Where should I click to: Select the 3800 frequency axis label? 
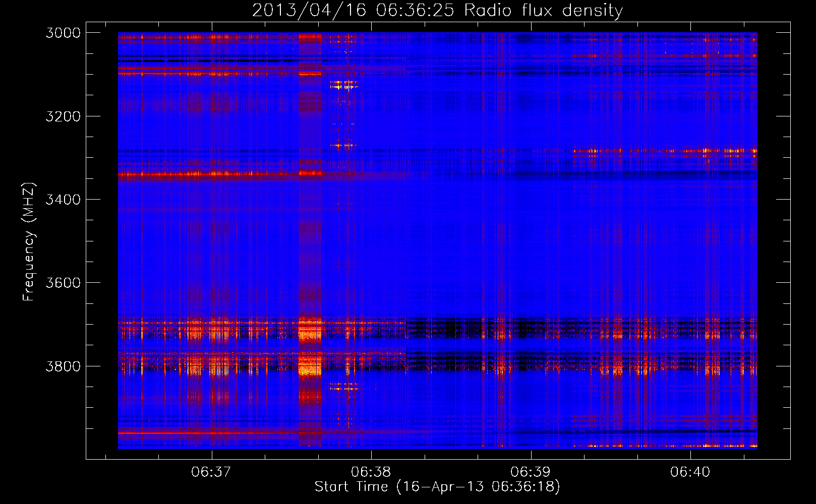tap(63, 366)
